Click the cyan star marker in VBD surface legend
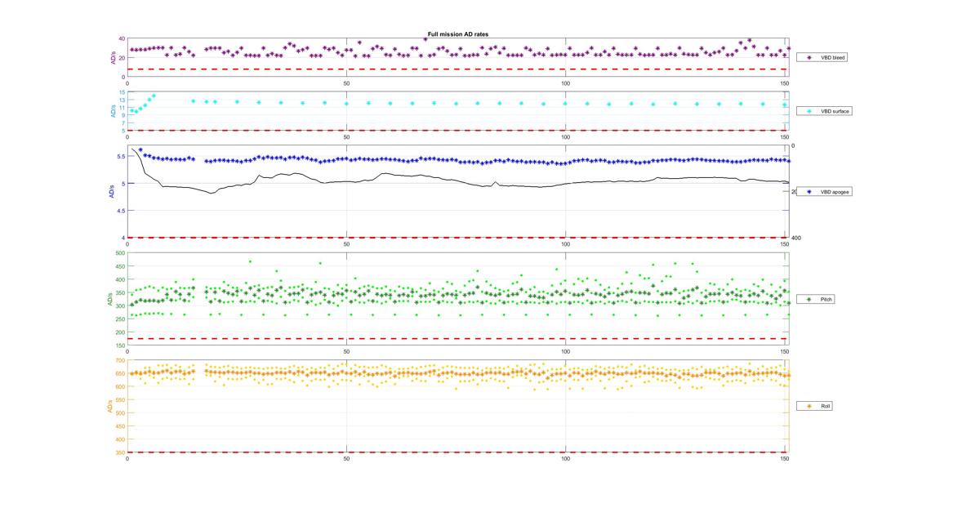This screenshot has height=508, width=980. coord(808,111)
